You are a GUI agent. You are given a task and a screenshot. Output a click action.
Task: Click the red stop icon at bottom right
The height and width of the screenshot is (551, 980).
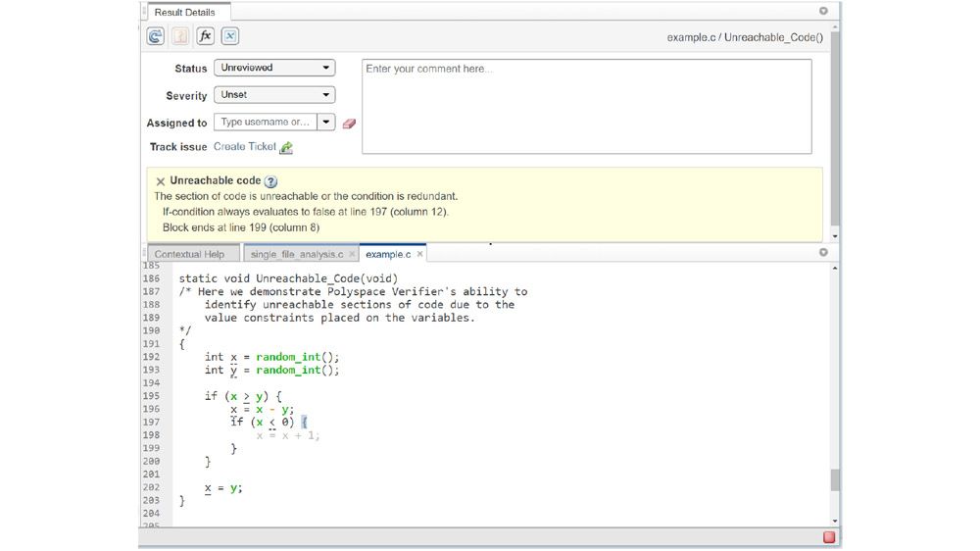[x=829, y=537]
